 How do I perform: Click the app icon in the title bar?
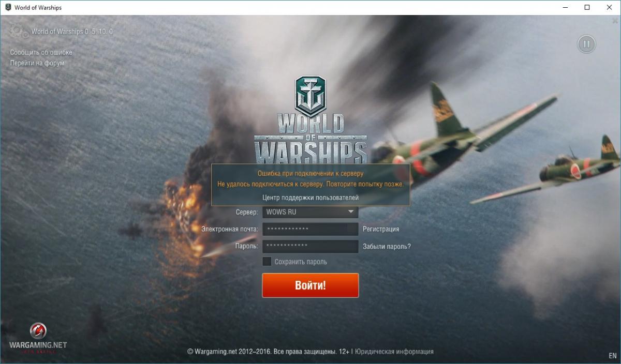8,7
